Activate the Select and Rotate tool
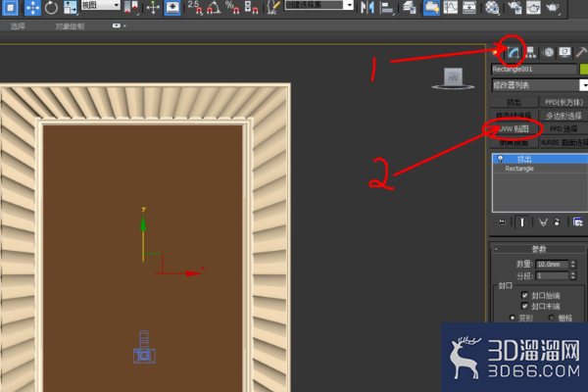The height and width of the screenshot is (392, 588). pyautogui.click(x=51, y=7)
